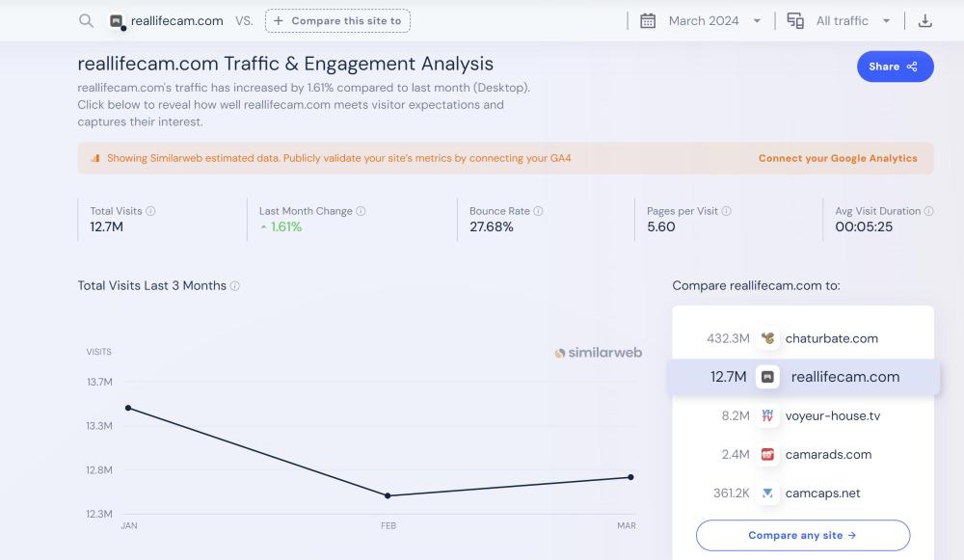Image resolution: width=964 pixels, height=560 pixels.
Task: Click info icon by Total Visits Last 3 Months
Action: point(235,286)
